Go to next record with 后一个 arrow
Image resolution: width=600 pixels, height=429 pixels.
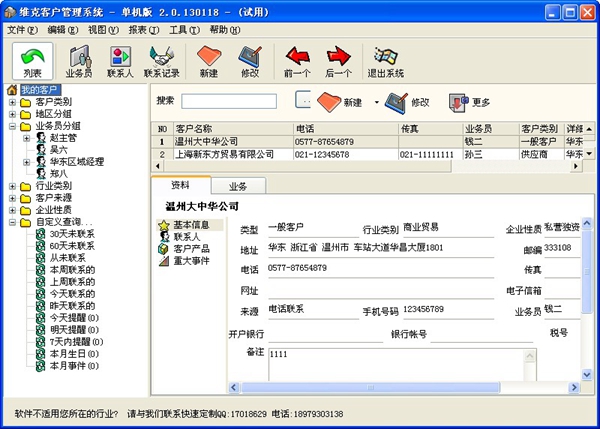(338, 61)
